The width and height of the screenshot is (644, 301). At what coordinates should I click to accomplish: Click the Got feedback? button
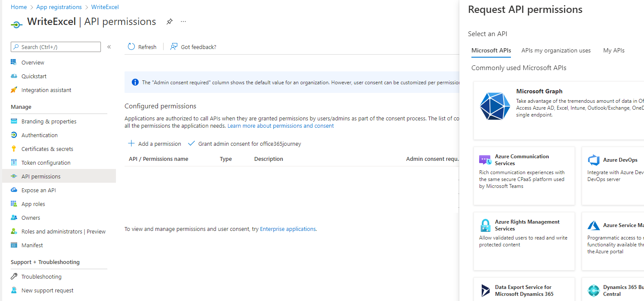pyautogui.click(x=194, y=47)
